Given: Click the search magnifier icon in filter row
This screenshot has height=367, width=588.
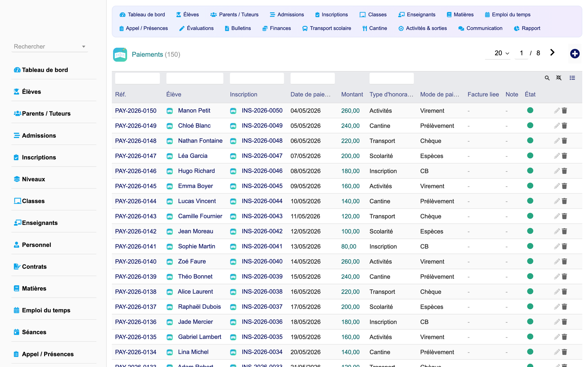Looking at the screenshot, I should coord(547,78).
